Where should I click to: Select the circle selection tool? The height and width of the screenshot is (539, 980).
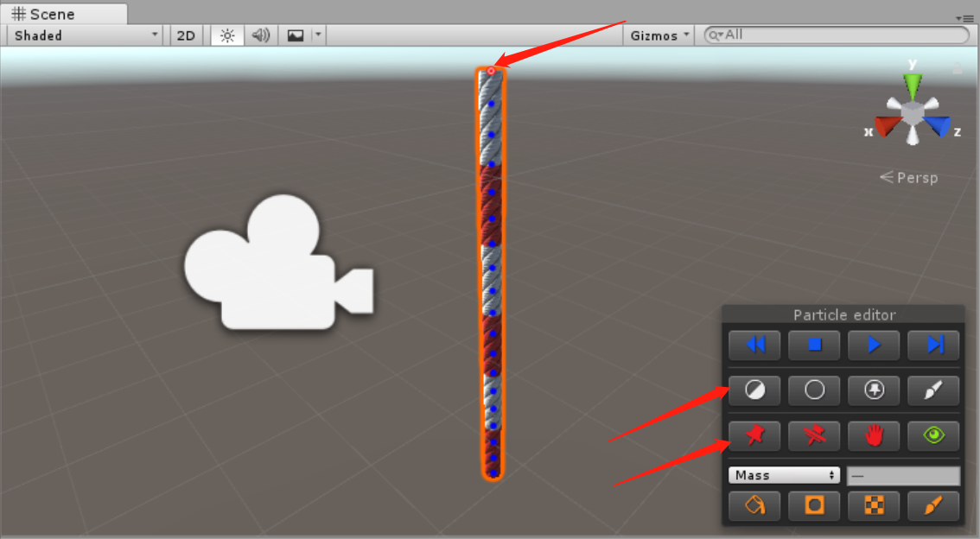click(x=813, y=390)
